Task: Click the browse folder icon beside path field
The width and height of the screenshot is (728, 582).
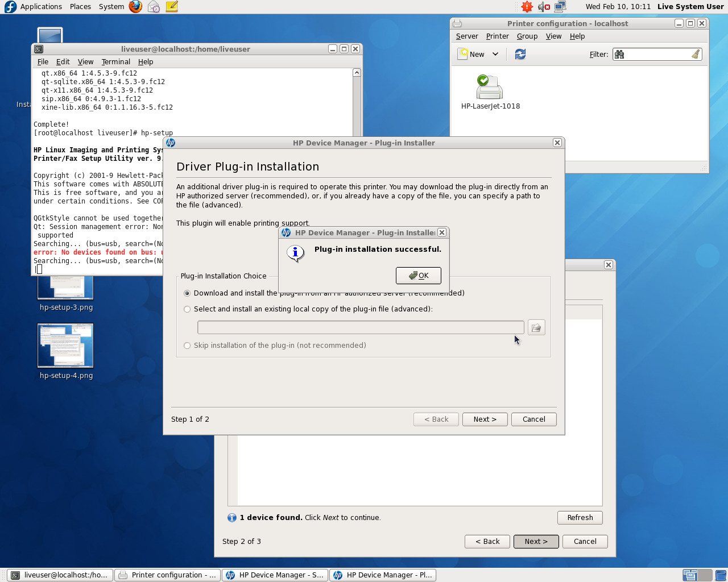Action: point(536,327)
